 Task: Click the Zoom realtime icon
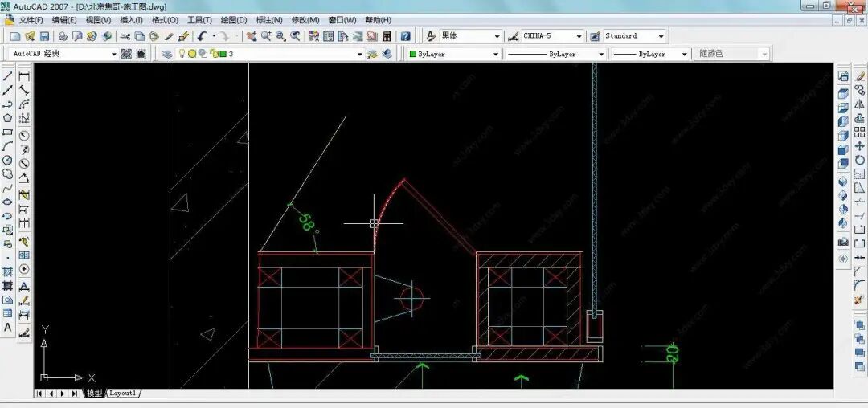(266, 36)
